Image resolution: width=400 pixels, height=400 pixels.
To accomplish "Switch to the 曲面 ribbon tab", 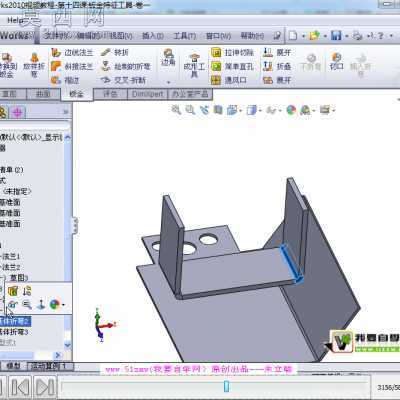I will tap(43, 94).
